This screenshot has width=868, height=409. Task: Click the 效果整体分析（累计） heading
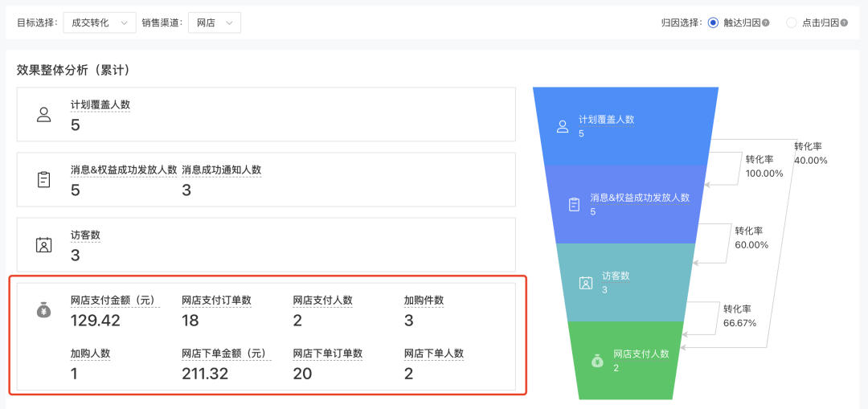72,70
